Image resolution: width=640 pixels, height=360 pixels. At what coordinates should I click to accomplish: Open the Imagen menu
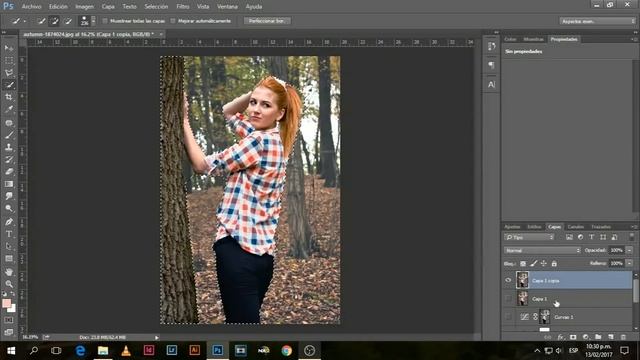point(84,7)
